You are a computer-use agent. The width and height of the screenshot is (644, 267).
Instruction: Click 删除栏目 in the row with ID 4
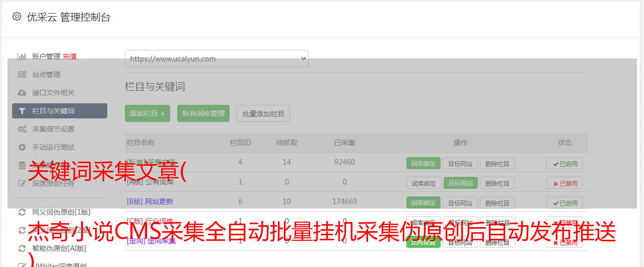(497, 163)
